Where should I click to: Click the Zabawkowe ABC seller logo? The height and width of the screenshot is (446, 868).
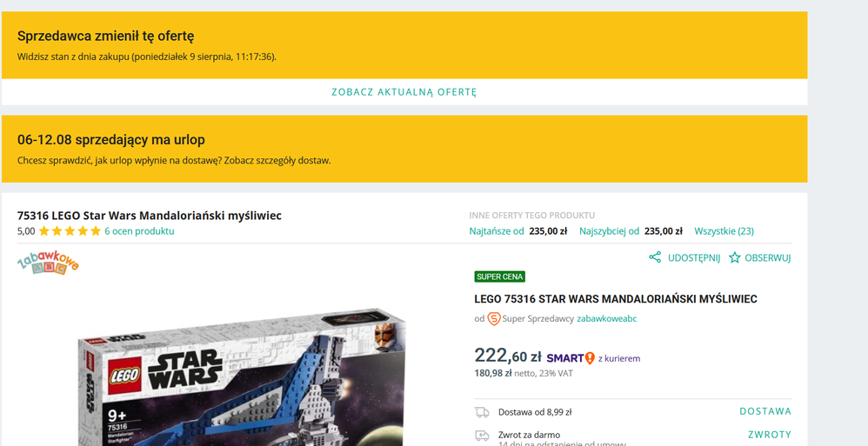[x=48, y=263]
